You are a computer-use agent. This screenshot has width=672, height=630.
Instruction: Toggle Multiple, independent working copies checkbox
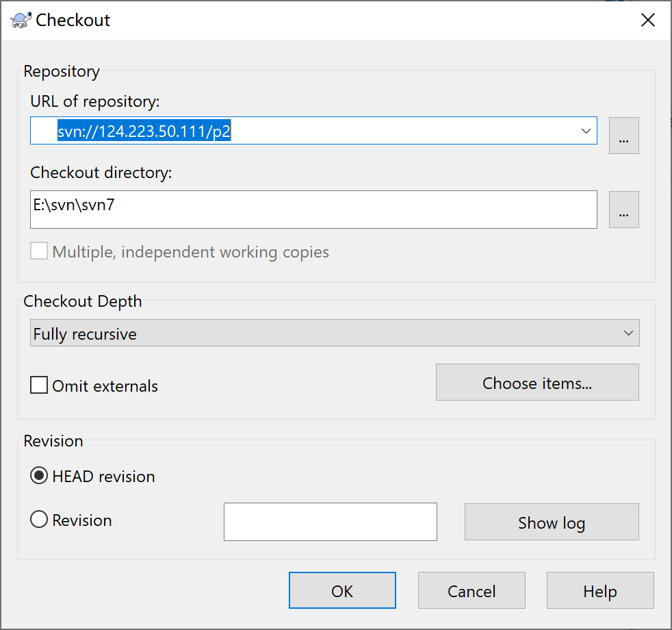pyautogui.click(x=40, y=251)
